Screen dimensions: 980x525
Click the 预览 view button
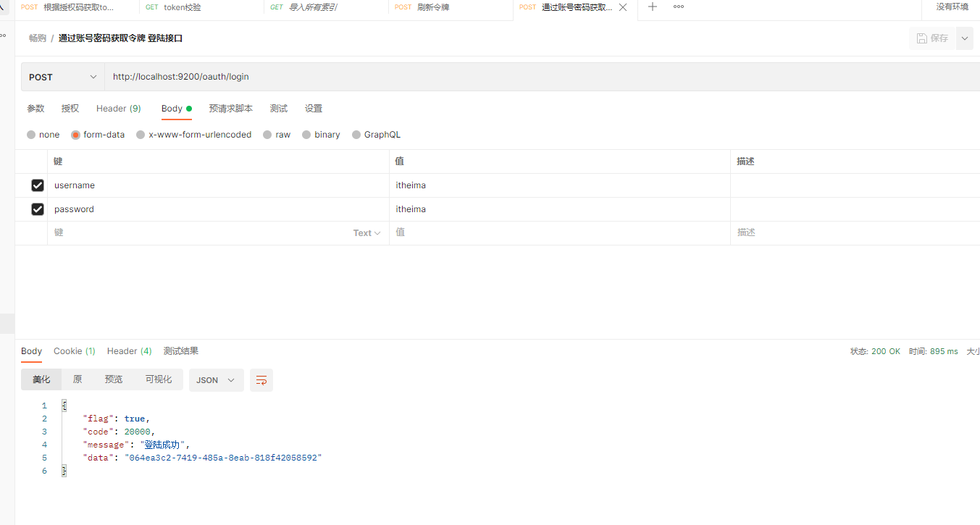[114, 379]
